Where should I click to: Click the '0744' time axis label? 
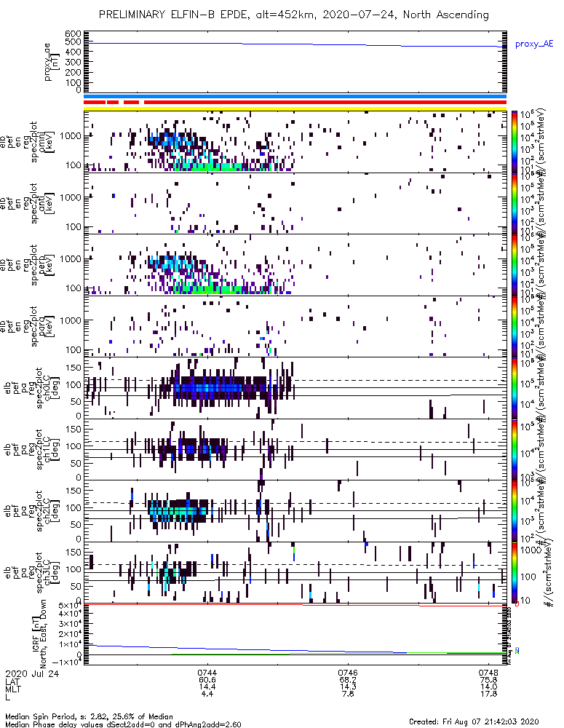[x=207, y=673]
